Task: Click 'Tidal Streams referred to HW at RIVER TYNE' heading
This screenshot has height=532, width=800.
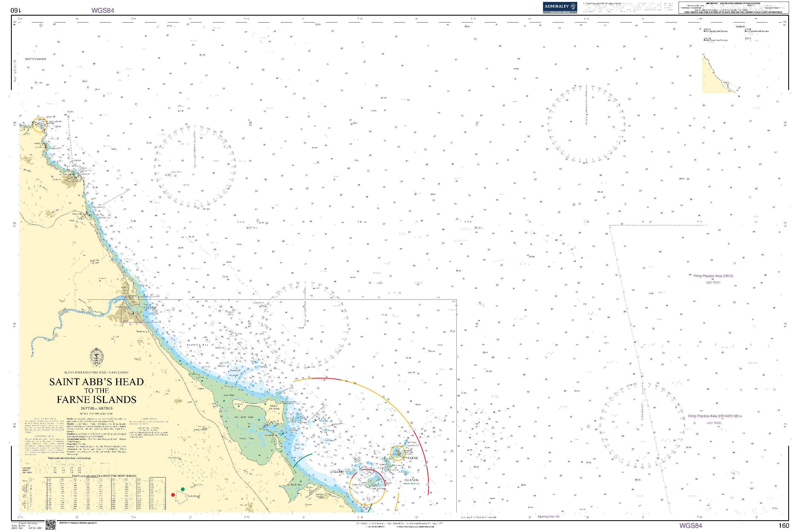Action: point(104,476)
